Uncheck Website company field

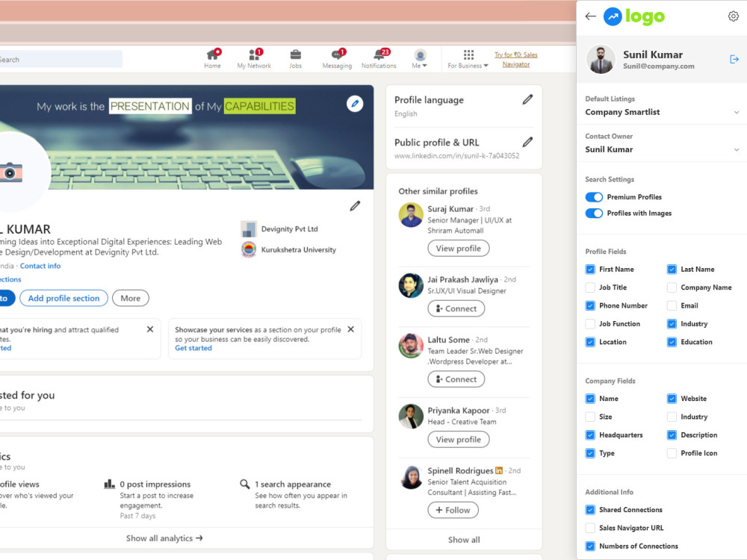pos(672,399)
